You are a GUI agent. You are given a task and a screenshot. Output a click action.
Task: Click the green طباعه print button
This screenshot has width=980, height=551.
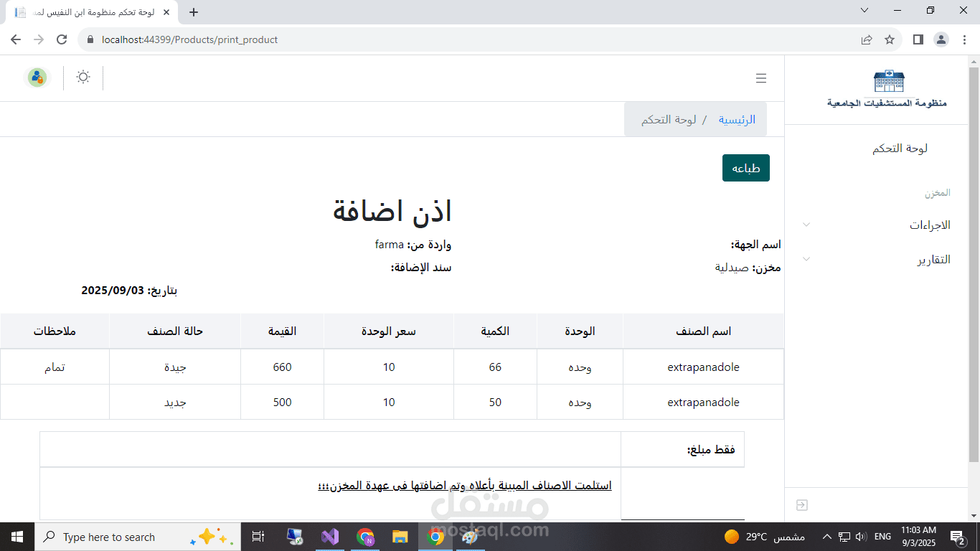coord(746,168)
